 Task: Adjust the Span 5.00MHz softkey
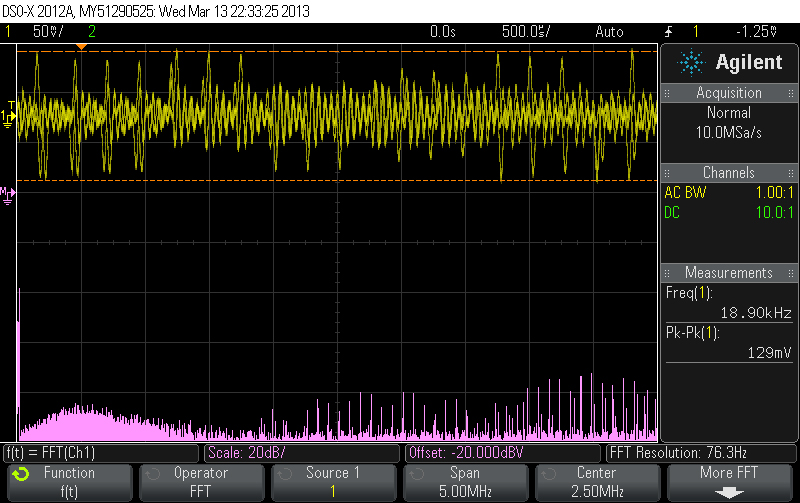465,482
